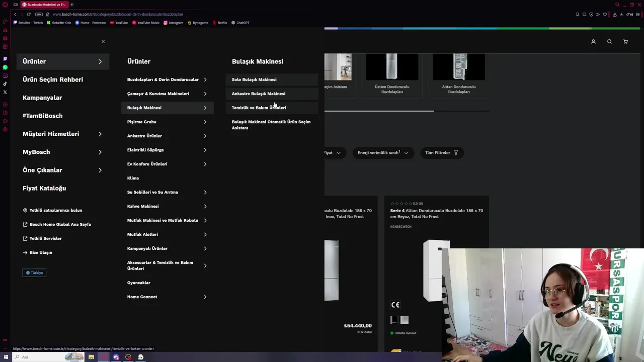This screenshot has width=644, height=362.
Task: Click the browser search tabs magnifier icon
Action: click(x=617, y=5)
